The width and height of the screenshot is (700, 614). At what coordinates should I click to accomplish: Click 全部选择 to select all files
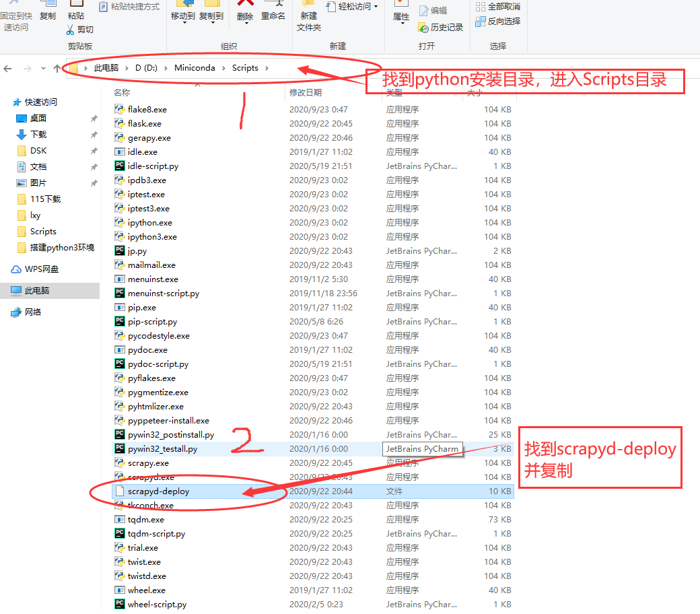[498, 5]
